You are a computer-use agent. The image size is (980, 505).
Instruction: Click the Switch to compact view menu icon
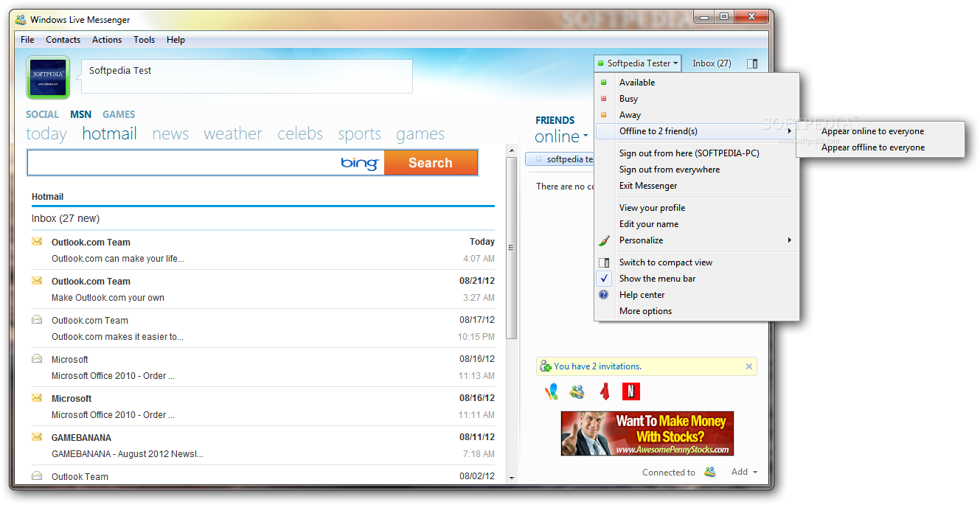(604, 262)
